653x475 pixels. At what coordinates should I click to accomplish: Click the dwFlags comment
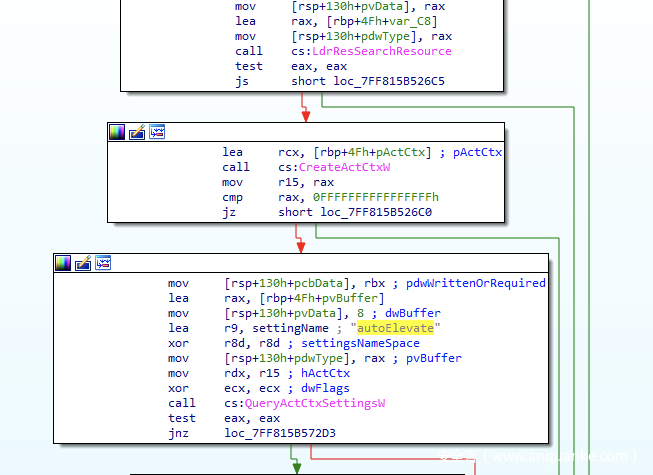[x=325, y=388]
